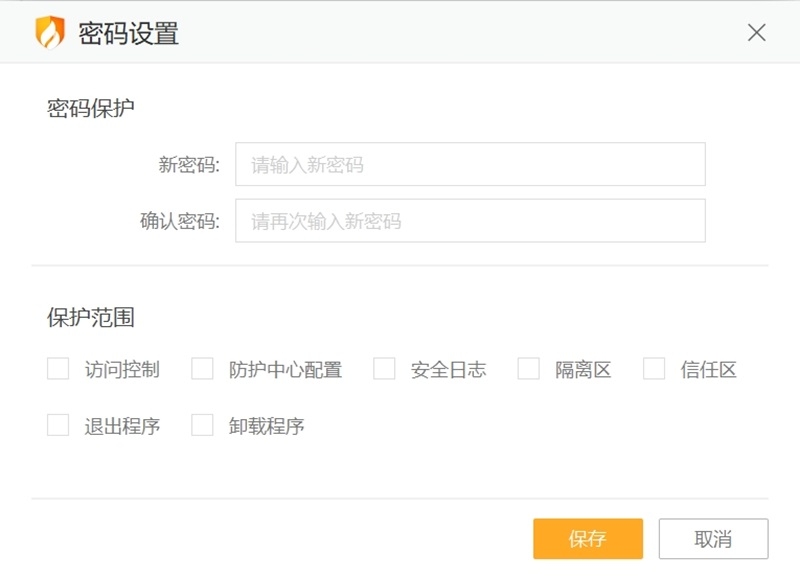The width and height of the screenshot is (800, 577).
Task: Check the 访问控制 checkbox
Action: coord(56,369)
